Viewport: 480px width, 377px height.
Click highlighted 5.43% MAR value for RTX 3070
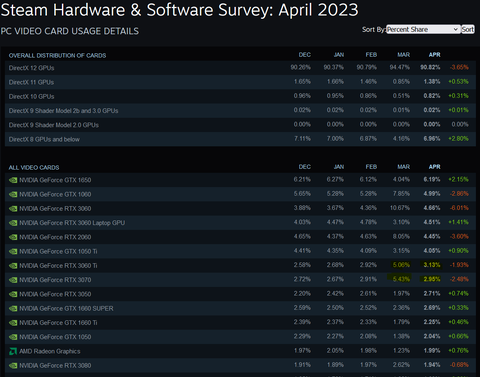click(x=401, y=279)
